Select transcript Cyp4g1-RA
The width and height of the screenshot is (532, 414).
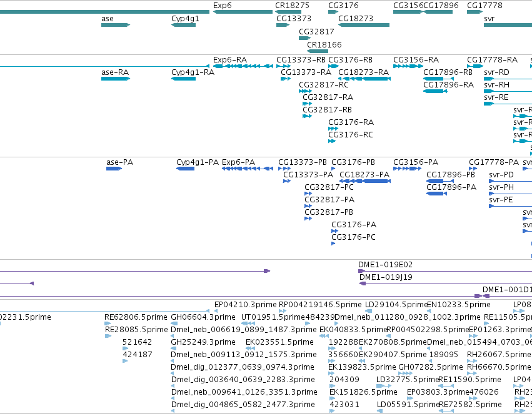click(x=183, y=79)
